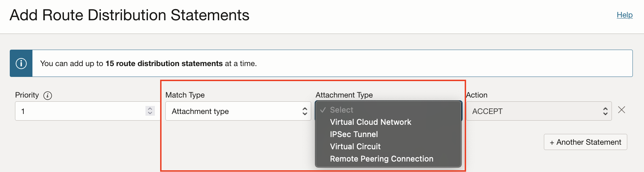Increase Priority with the up stepper arrow

tap(150, 108)
